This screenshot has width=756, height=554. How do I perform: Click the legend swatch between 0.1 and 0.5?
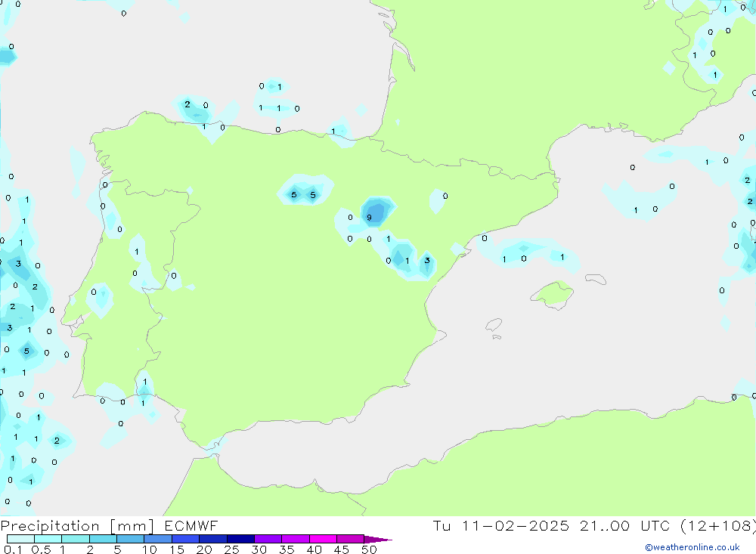coord(20,539)
